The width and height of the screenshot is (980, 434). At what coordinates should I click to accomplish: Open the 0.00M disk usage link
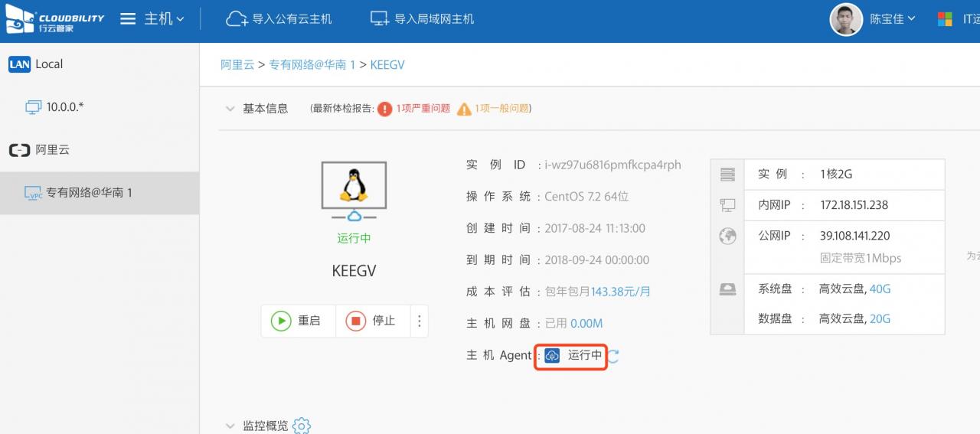point(586,323)
